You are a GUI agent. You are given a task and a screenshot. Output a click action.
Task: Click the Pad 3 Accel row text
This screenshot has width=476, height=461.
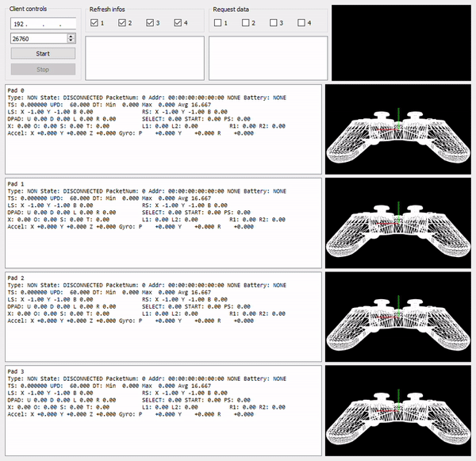coord(130,414)
